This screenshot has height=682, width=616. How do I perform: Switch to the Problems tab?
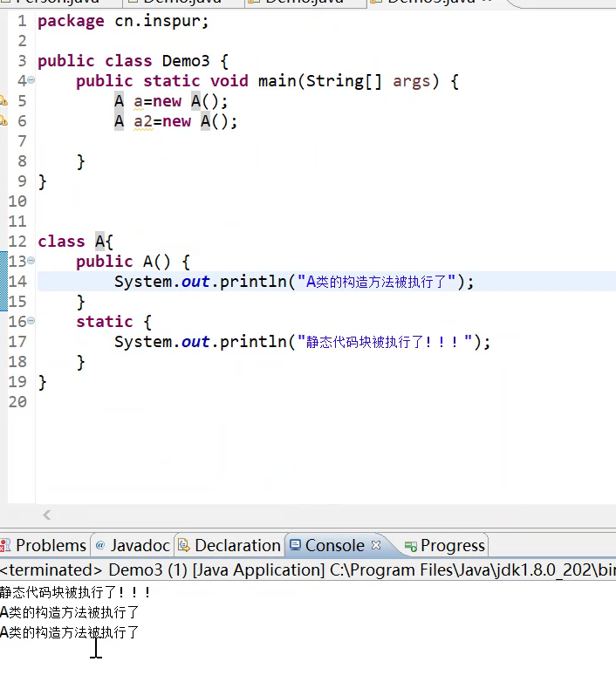click(44, 545)
